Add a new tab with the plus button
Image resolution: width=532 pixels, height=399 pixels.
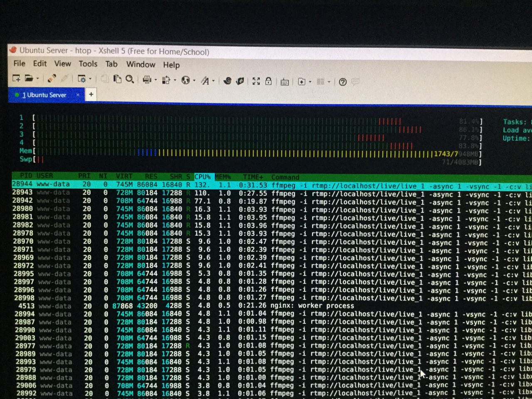91,95
